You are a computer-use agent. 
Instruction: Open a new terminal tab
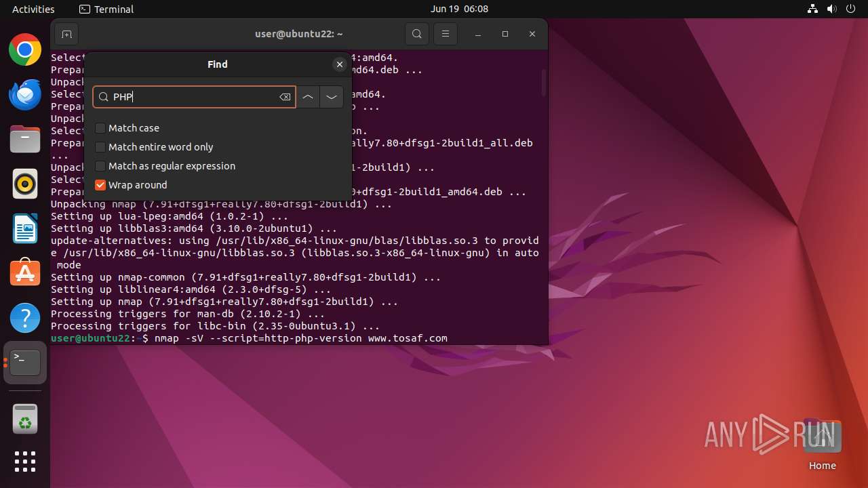click(66, 34)
